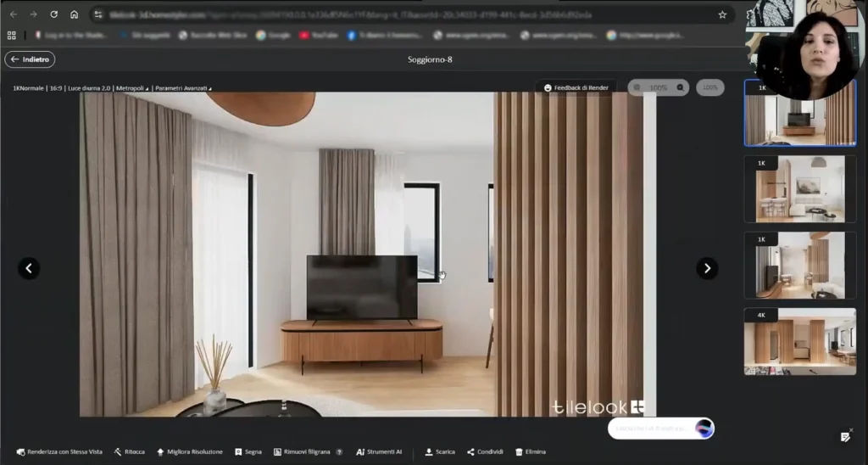Image resolution: width=868 pixels, height=465 pixels.
Task: Go to previous render image
Action: pyautogui.click(x=29, y=268)
